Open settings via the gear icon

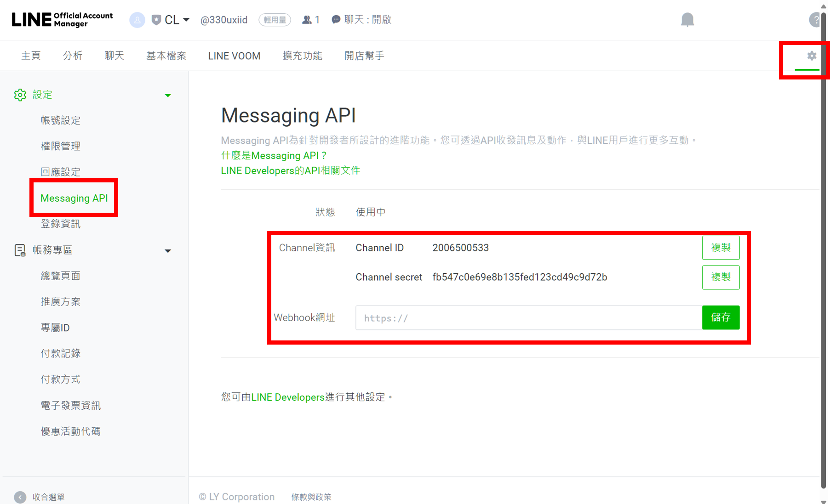click(x=812, y=56)
